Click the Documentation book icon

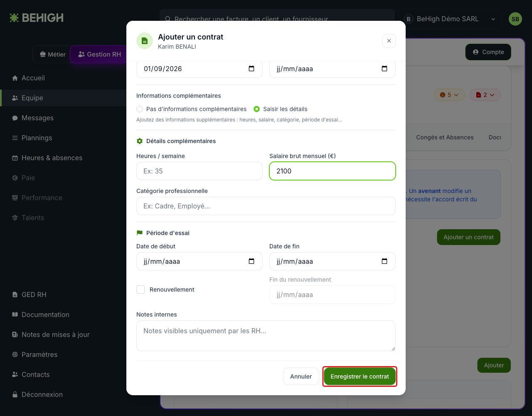(x=15, y=315)
